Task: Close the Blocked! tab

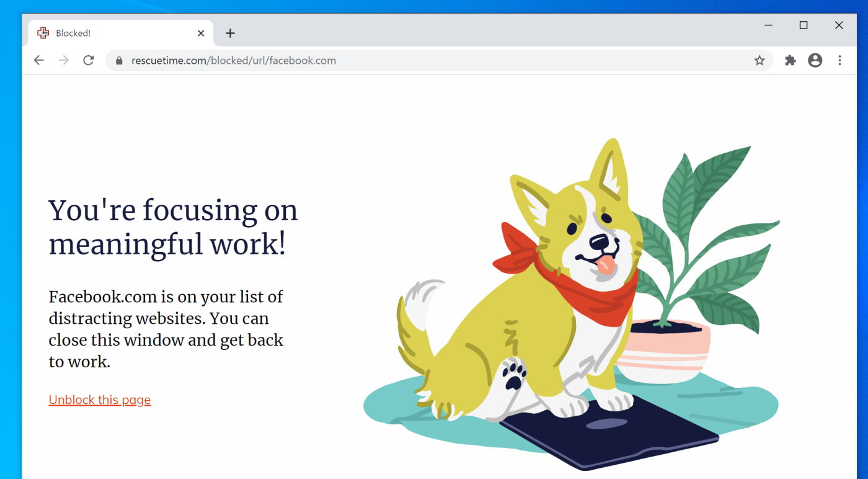Action: click(201, 34)
